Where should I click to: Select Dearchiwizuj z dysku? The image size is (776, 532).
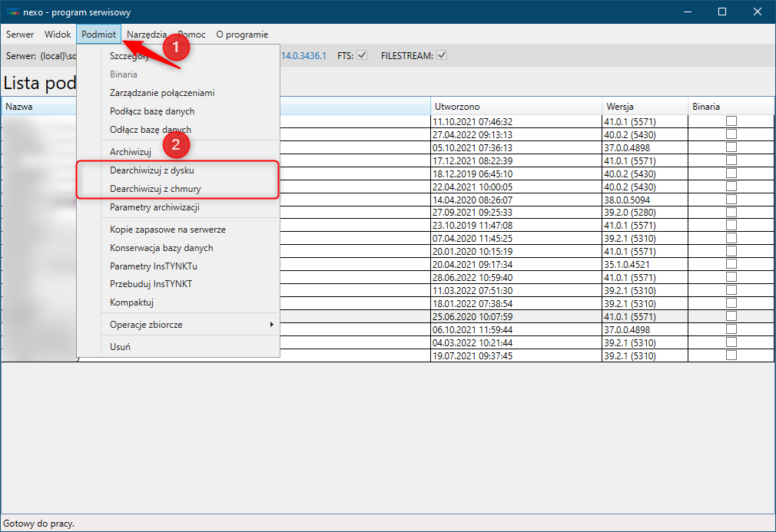[158, 170]
